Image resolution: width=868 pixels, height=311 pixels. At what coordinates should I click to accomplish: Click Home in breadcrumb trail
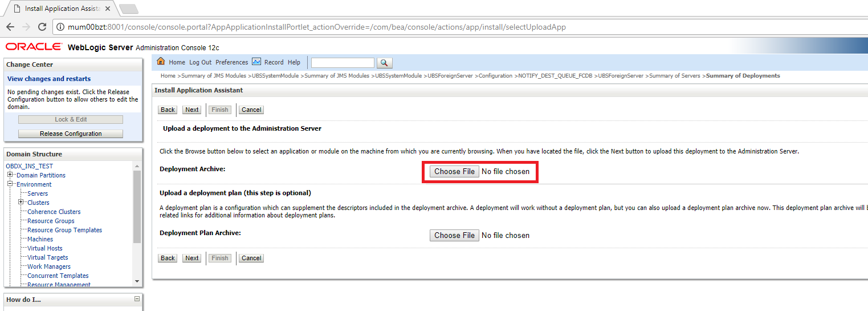coord(168,75)
